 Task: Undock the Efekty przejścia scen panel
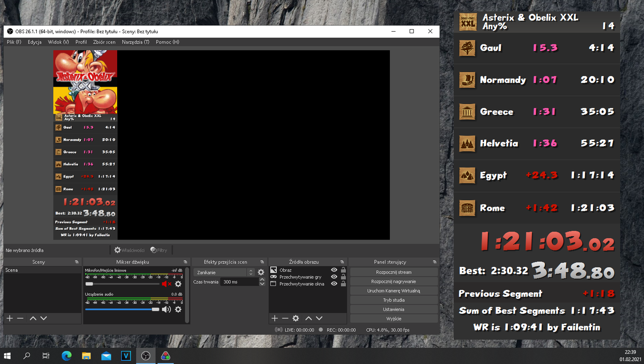(261, 262)
